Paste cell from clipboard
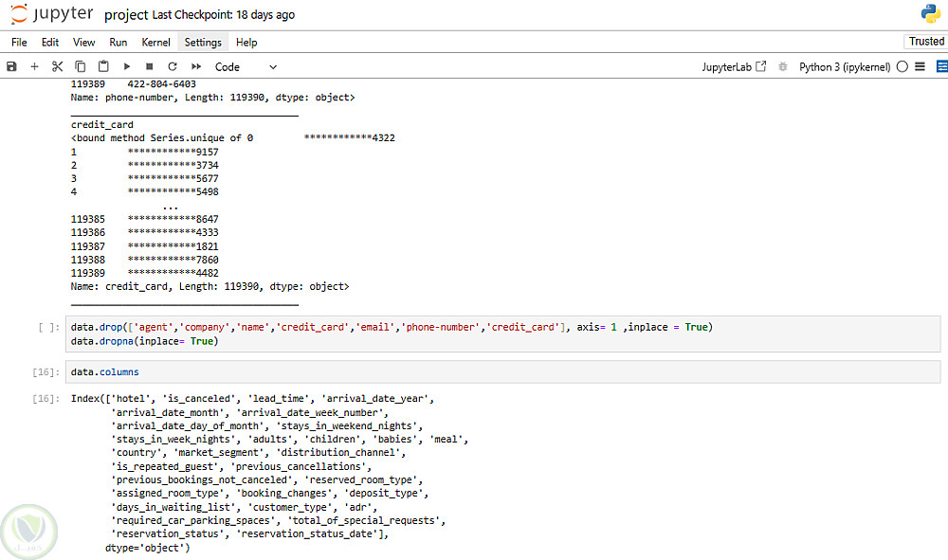The image size is (948, 560). pos(103,67)
